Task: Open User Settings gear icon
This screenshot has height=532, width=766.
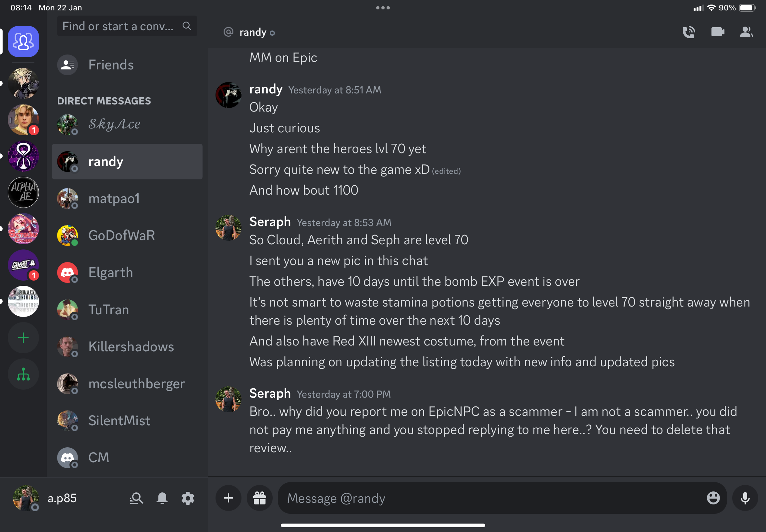Action: tap(188, 498)
